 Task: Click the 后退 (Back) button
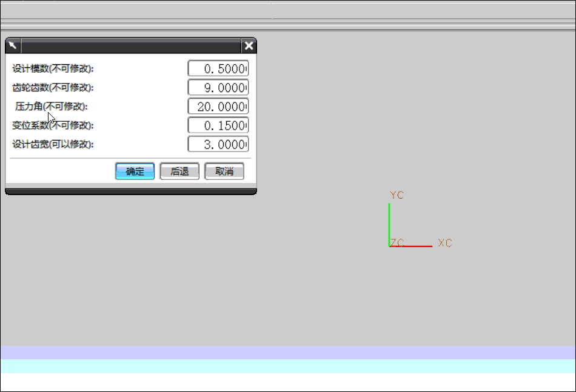point(179,171)
